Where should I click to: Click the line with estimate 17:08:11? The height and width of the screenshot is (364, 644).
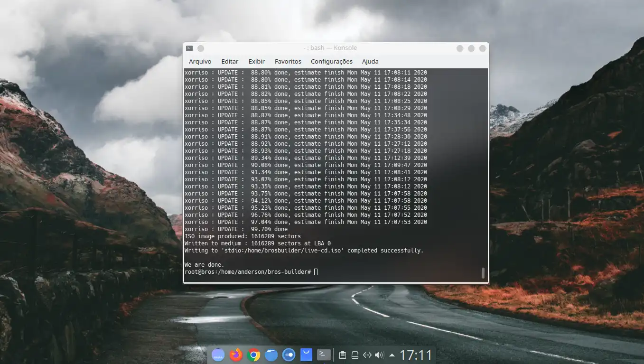pyautogui.click(x=306, y=73)
